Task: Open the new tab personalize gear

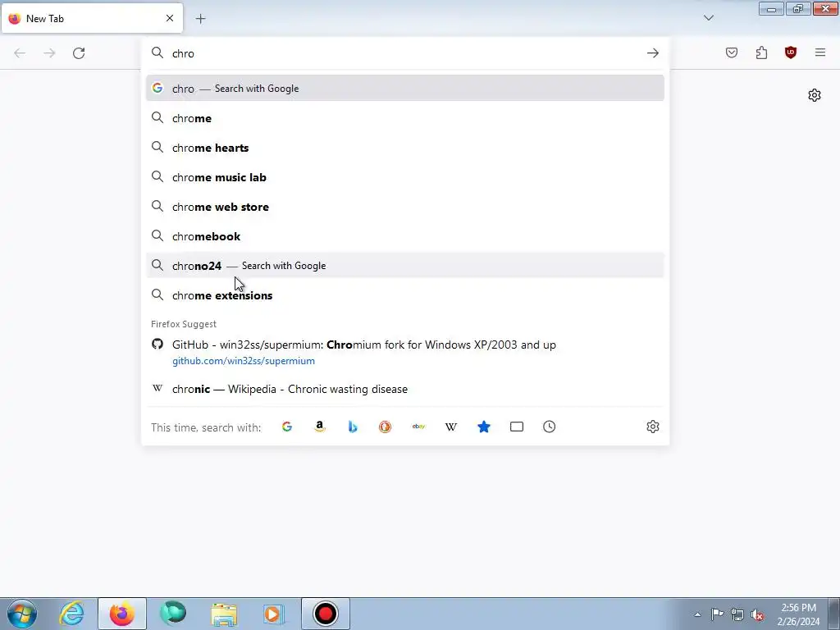Action: pyautogui.click(x=815, y=95)
